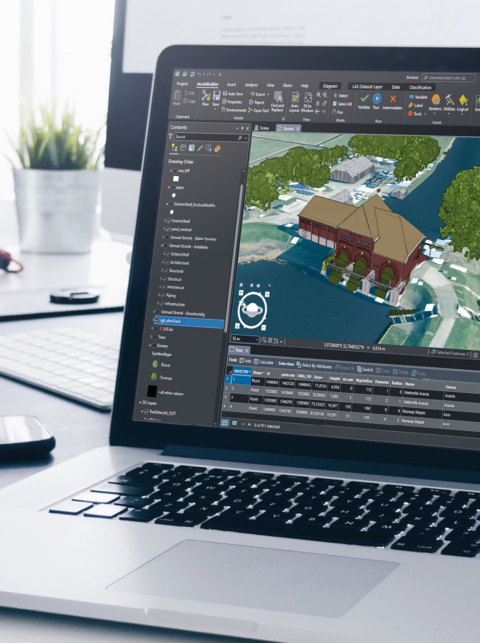Collapse the Gemaal Stroink - Installatie group
This screenshot has width=480, height=643.
pyautogui.click(x=162, y=246)
